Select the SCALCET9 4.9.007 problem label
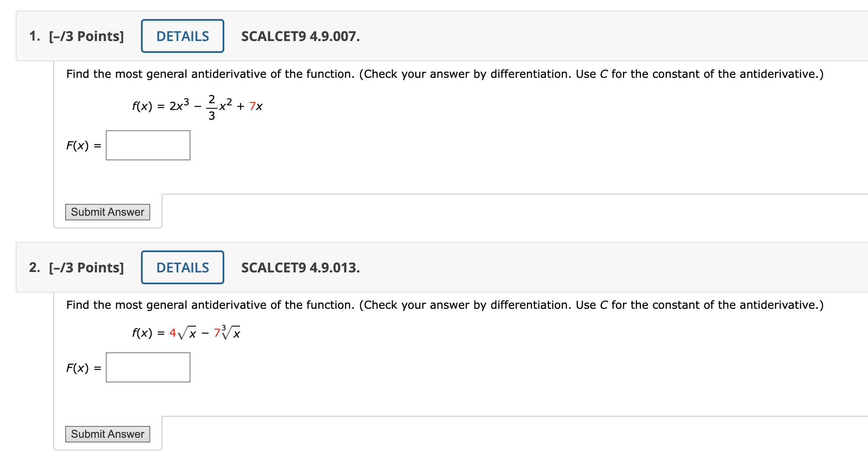This screenshot has height=456, width=868. tap(300, 37)
